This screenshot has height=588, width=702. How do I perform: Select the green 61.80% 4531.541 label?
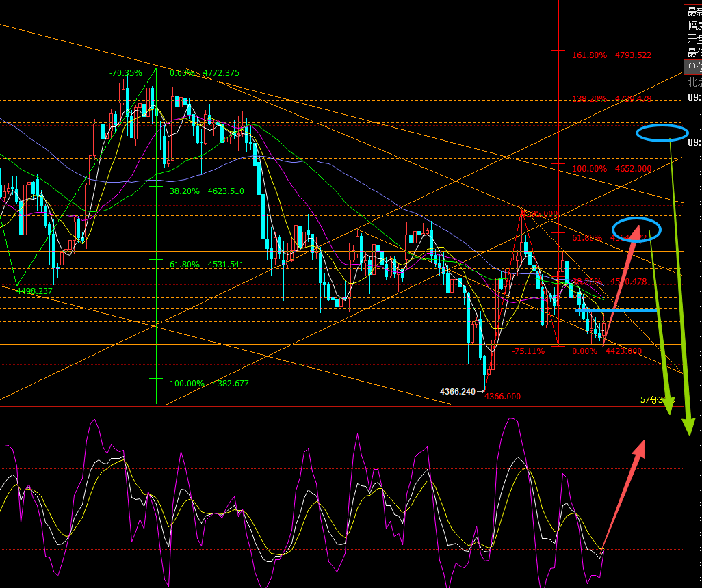tap(207, 265)
